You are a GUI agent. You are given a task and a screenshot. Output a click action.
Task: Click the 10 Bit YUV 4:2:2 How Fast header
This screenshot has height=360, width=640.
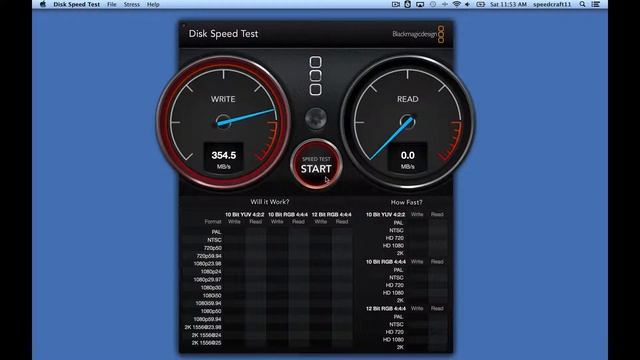pyautogui.click(x=385, y=214)
